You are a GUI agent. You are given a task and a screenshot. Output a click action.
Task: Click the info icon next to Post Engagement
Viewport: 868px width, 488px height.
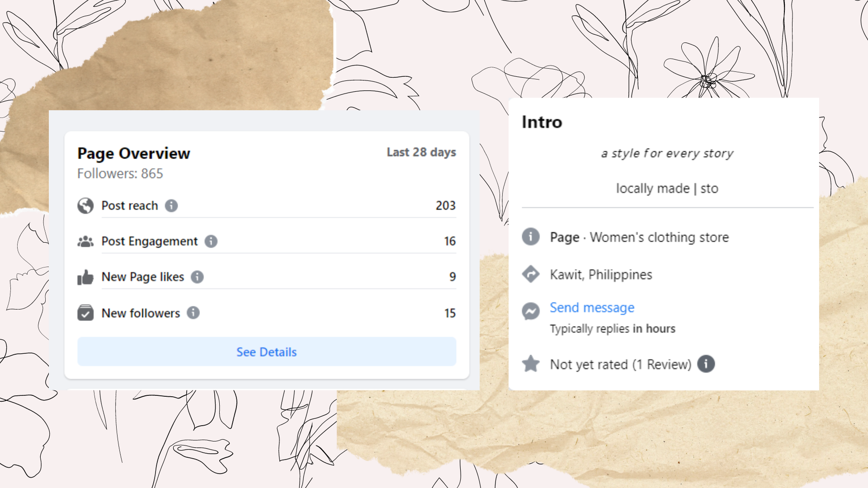(x=211, y=241)
